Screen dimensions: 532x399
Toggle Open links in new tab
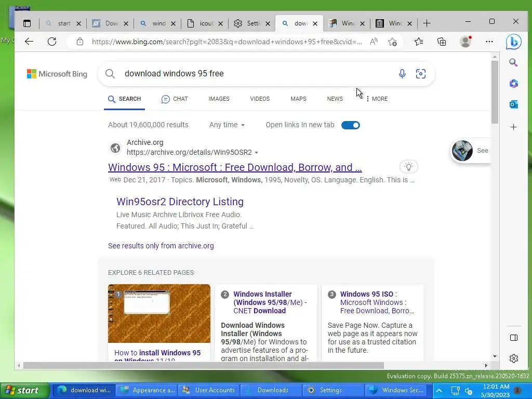351,125
